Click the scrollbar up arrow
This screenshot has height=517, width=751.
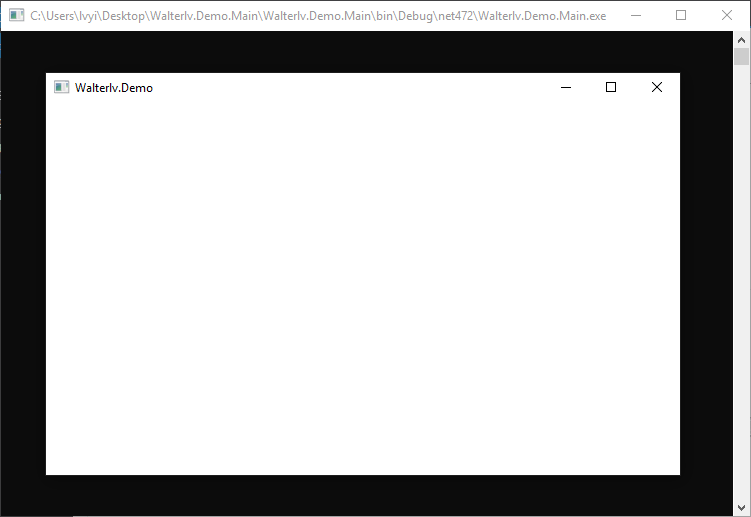click(x=741, y=40)
